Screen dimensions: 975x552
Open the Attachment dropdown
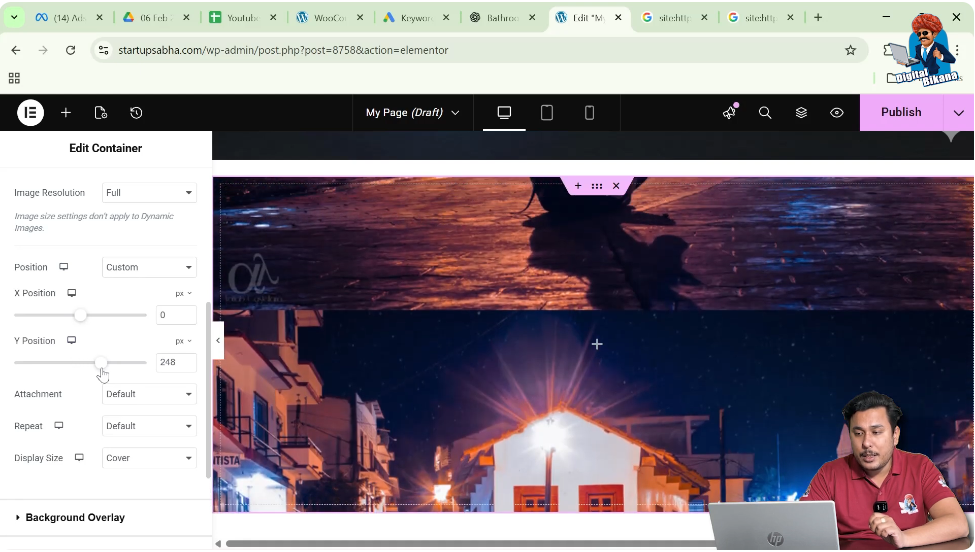[149, 394]
